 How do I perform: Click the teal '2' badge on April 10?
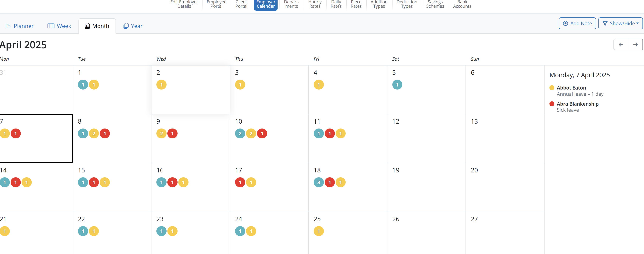point(240,134)
